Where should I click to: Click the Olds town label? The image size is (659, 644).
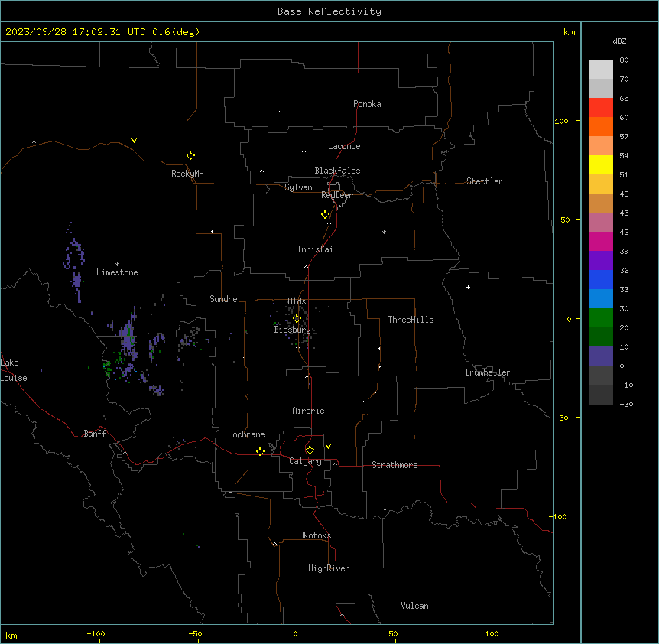click(x=297, y=301)
